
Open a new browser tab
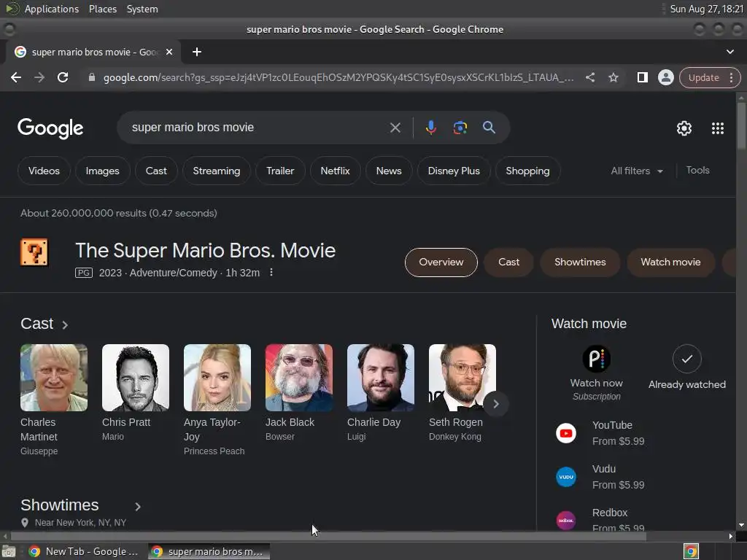[197, 52]
